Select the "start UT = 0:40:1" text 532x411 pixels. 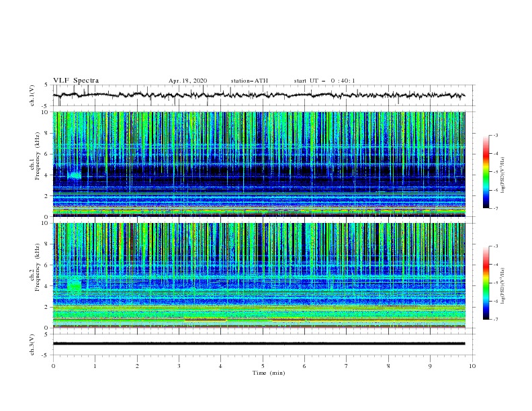click(324, 81)
